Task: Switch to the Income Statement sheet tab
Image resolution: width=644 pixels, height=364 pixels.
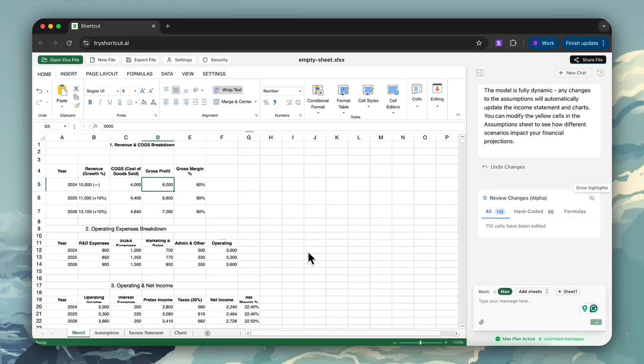Action: pos(146,333)
